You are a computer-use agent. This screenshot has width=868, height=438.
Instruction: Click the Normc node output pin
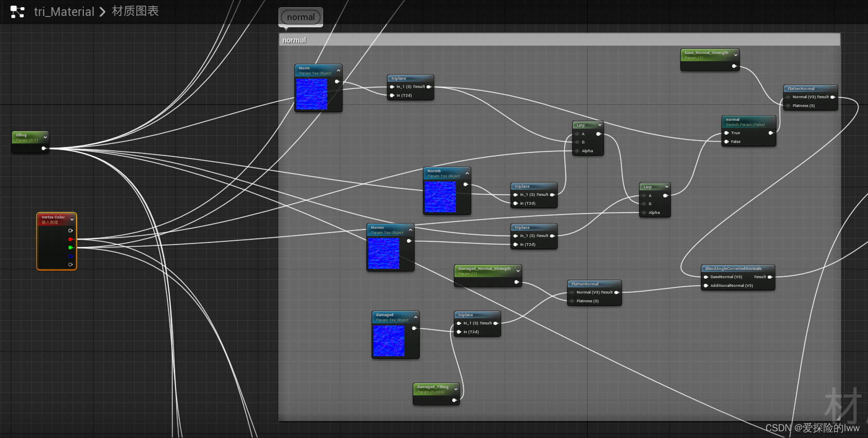tap(409, 241)
